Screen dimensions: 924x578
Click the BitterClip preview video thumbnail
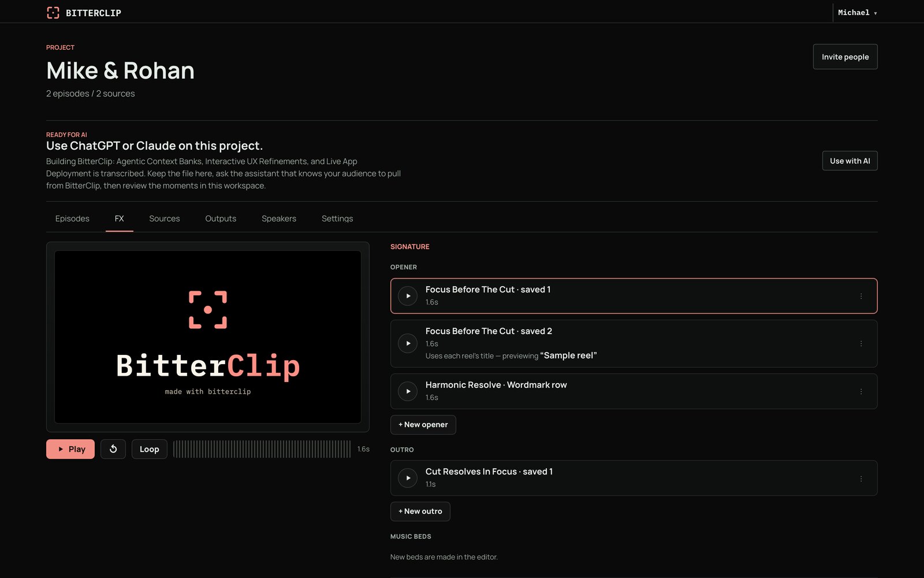pyautogui.click(x=208, y=337)
